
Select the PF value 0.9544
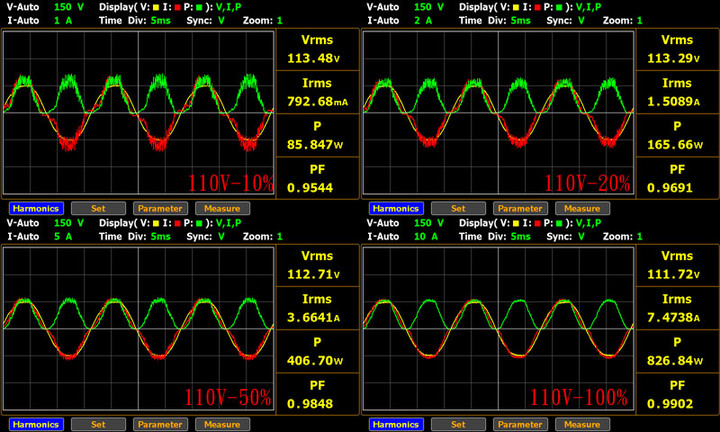click(x=310, y=188)
